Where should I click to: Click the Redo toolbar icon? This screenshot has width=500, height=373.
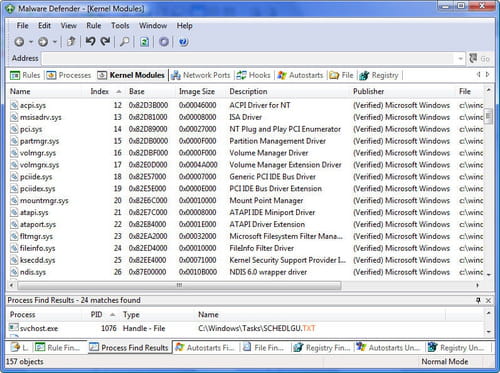[105, 41]
